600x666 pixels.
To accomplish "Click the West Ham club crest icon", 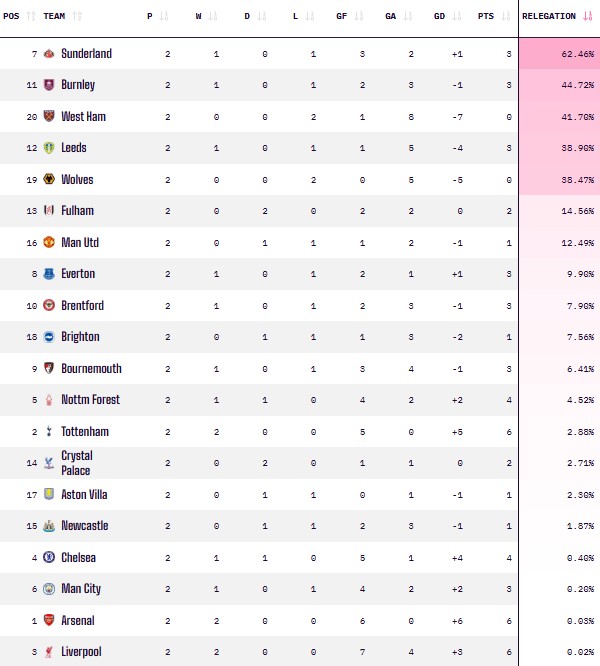I will [x=49, y=117].
